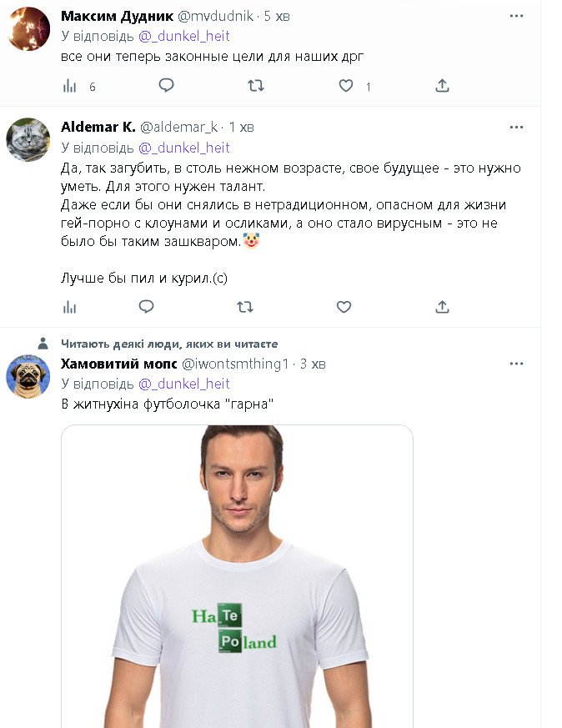This screenshot has height=728, width=562.
Task: Reply to Aldemar K.'s tweet
Action: coord(147,307)
